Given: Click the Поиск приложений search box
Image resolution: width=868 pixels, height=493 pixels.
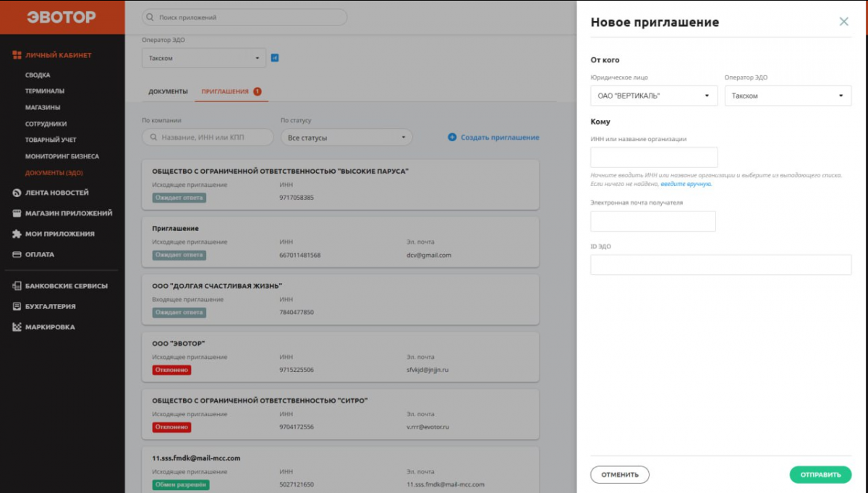Looking at the screenshot, I should 244,17.
